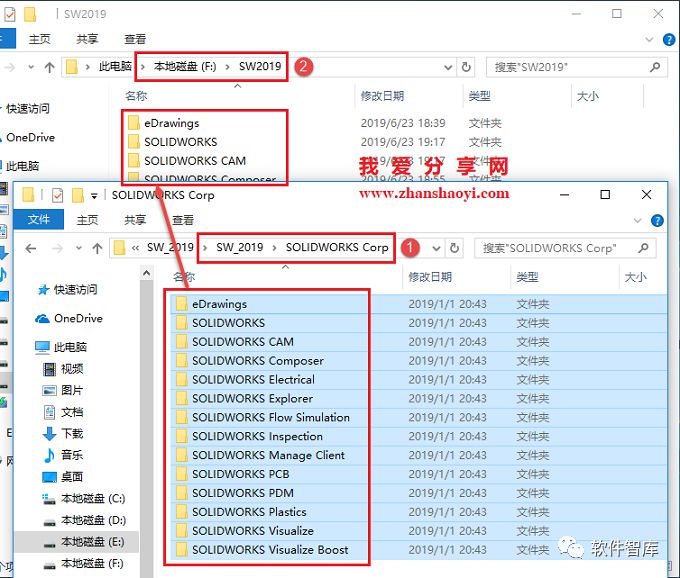Image resolution: width=680 pixels, height=578 pixels.
Task: Click search box for SW2019
Action: pyautogui.click(x=576, y=67)
